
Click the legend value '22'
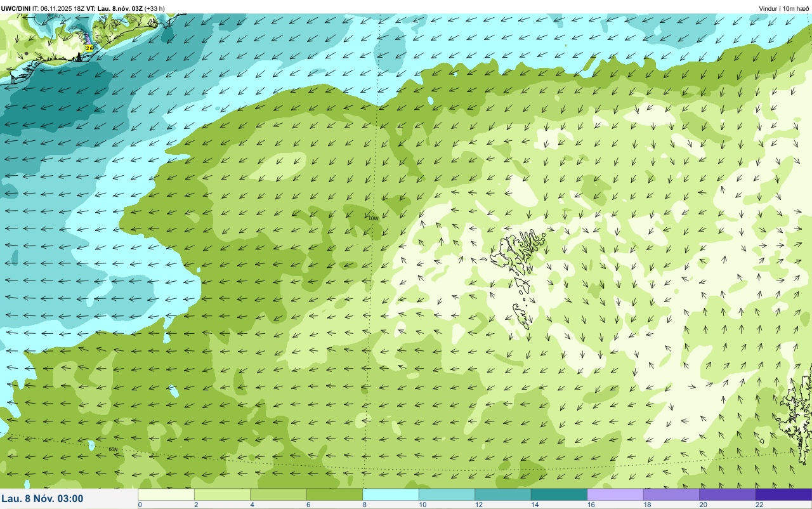pos(759,505)
